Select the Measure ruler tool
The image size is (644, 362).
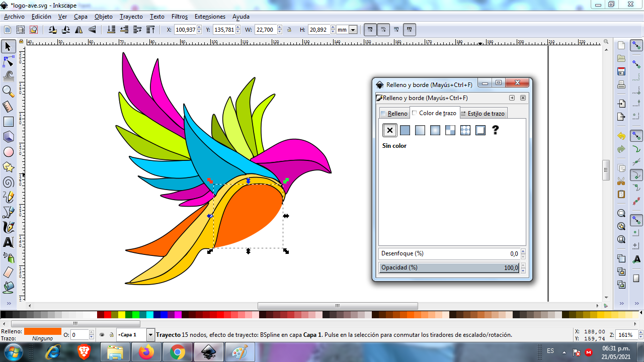8,107
